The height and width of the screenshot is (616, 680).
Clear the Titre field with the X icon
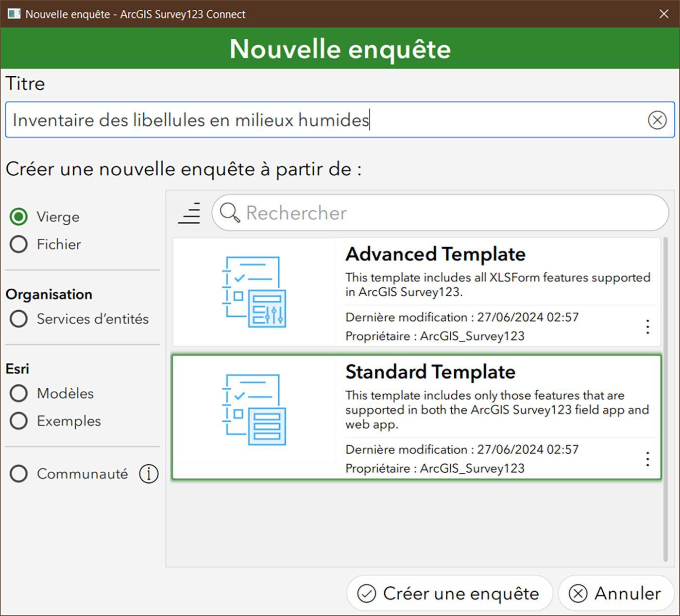(x=657, y=120)
